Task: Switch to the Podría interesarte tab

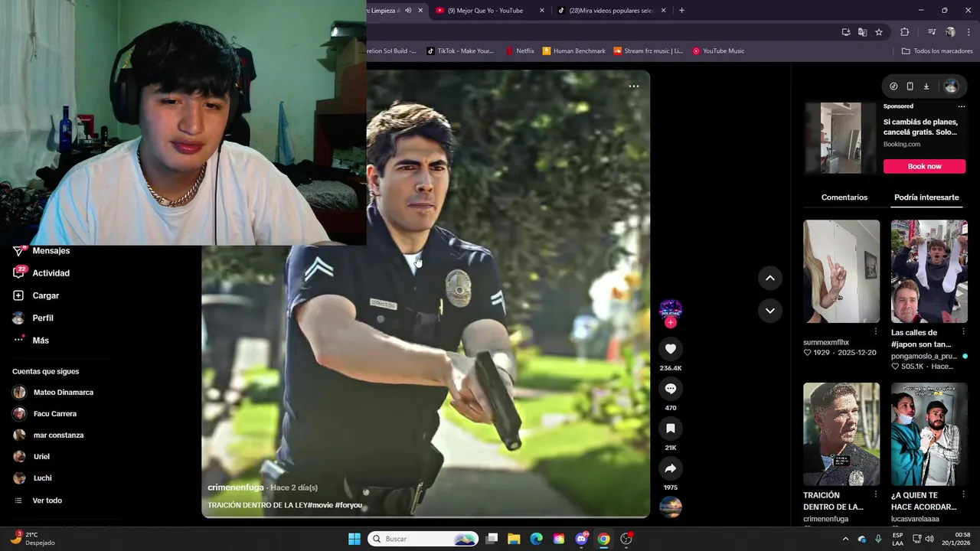Action: (x=926, y=197)
